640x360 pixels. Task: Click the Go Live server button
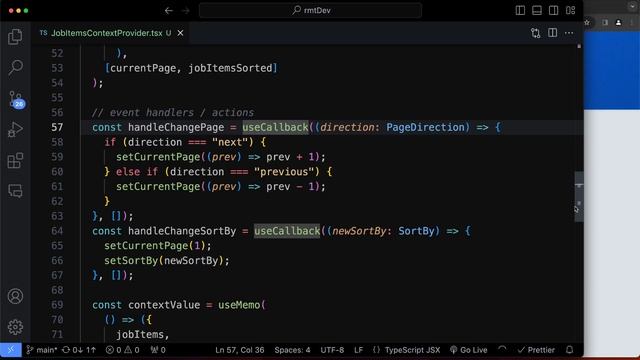click(468, 350)
